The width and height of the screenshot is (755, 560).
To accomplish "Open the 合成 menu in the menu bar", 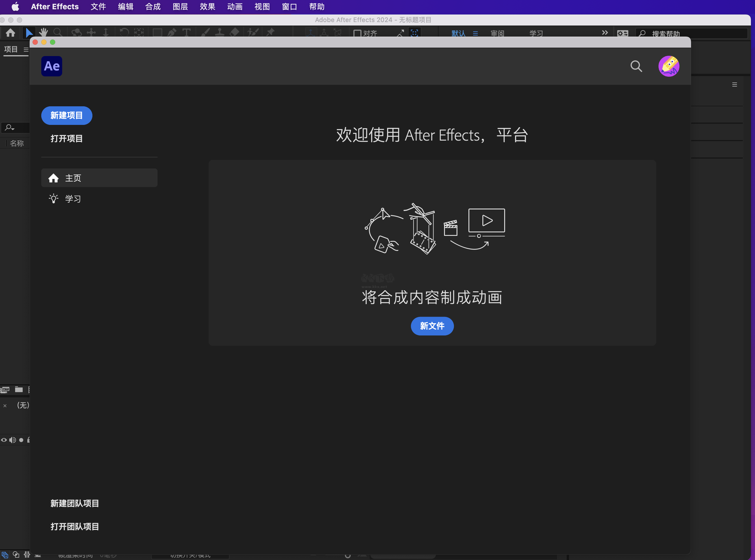I will pos(152,6).
